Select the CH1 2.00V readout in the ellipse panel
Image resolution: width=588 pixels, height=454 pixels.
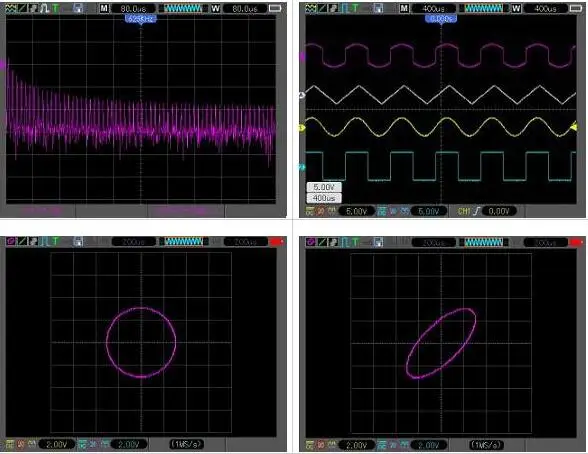pyautogui.click(x=356, y=445)
